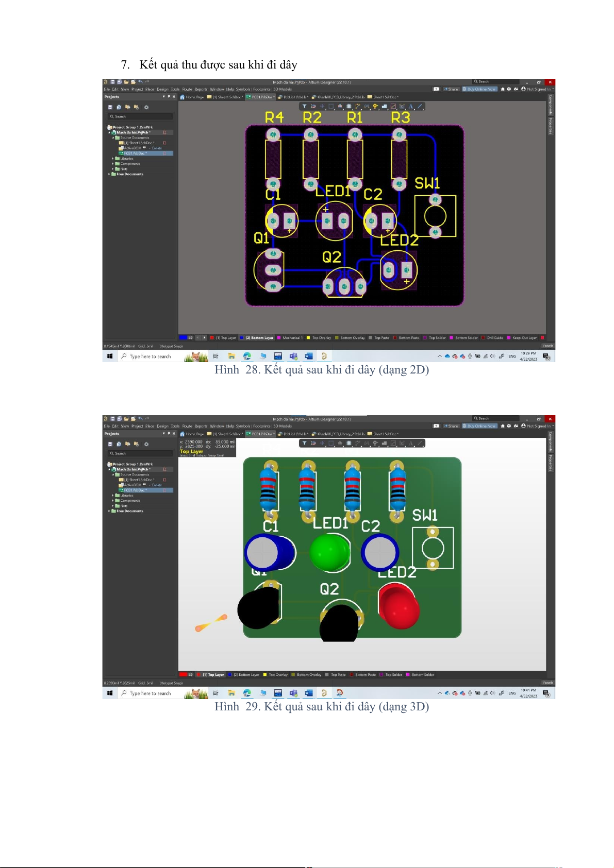Expand the Components folder in the 3D screenshot's project tree
The image size is (614, 868).
tap(113, 501)
